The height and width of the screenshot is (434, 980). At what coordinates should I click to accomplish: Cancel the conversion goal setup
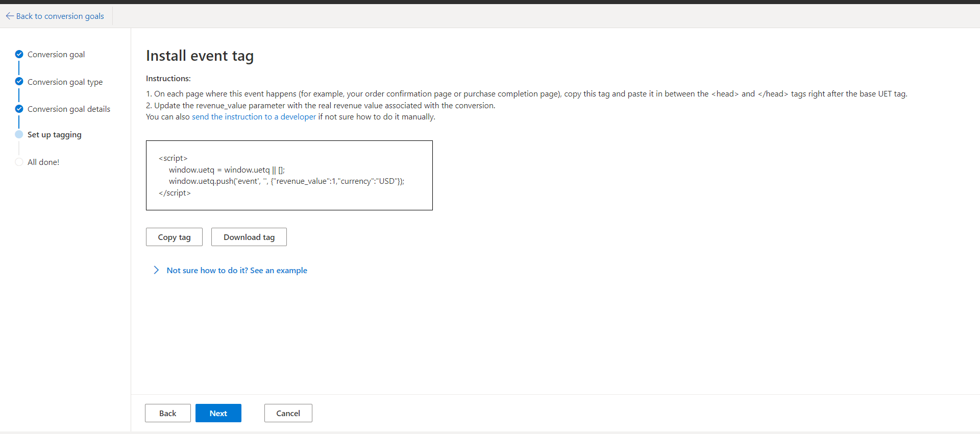(x=288, y=413)
